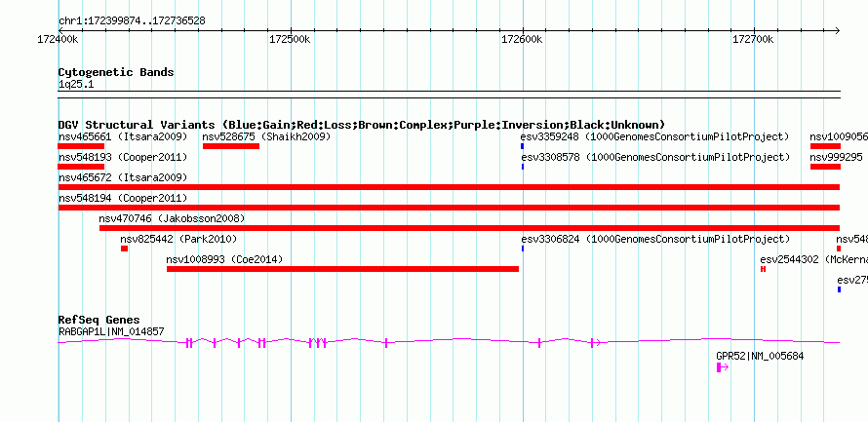Select the full-width red bar of nsv548194
The image size is (868, 422).
(449, 208)
